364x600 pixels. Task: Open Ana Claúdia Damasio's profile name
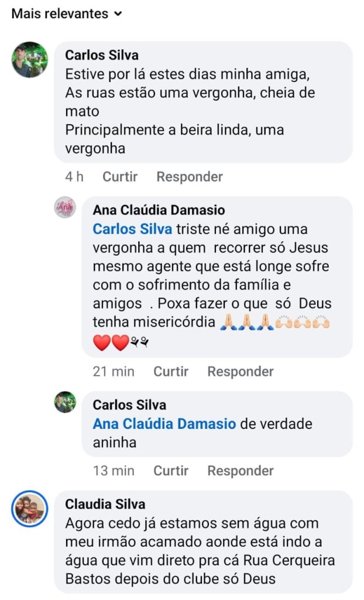[x=159, y=210]
